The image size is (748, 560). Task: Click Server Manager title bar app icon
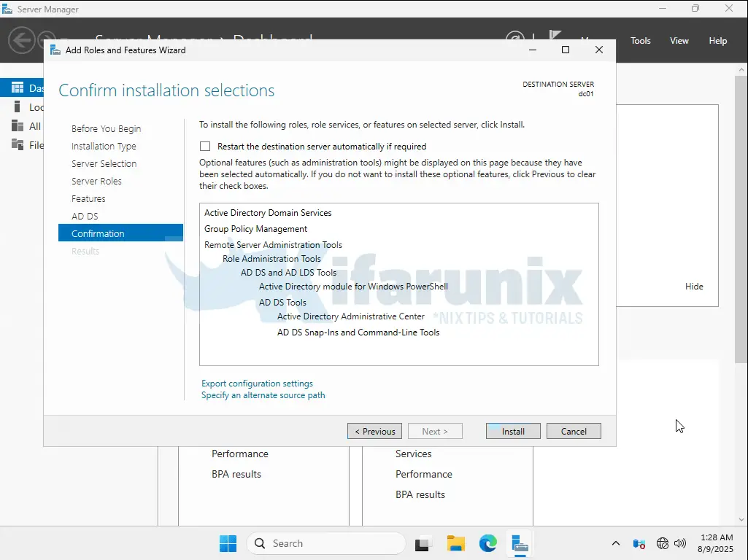pyautogui.click(x=7, y=9)
